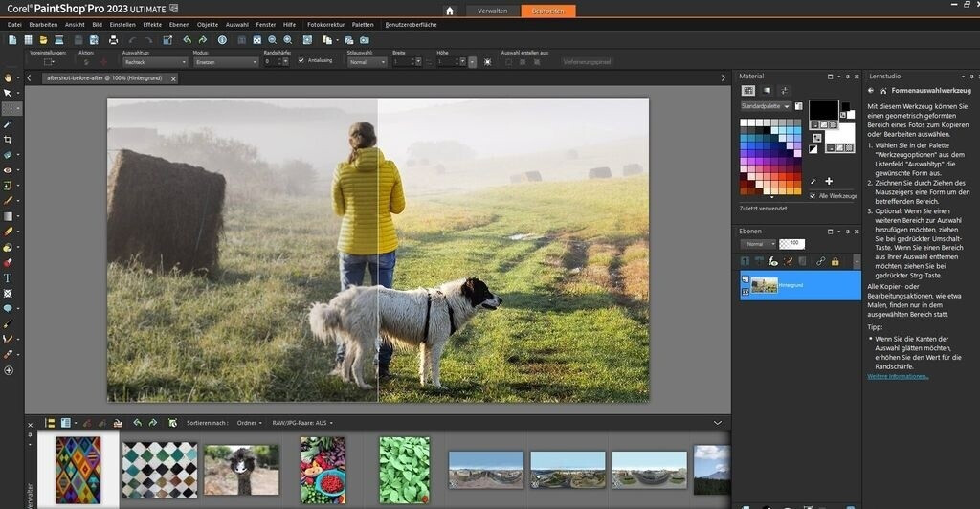Go to Lernstudio home page
The image size is (980, 509).
885,90
